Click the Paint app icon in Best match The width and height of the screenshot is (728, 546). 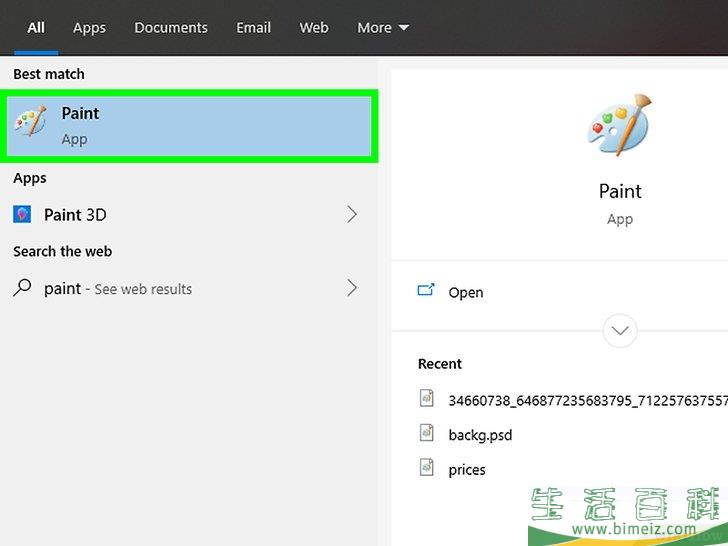[x=29, y=124]
